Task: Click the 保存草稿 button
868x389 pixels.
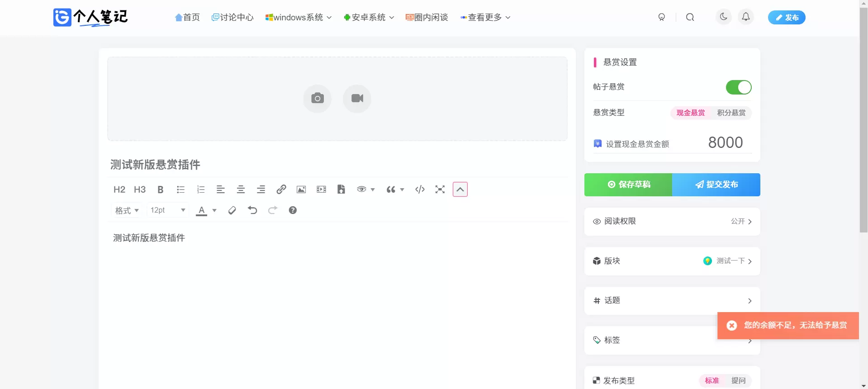Action: 628,185
